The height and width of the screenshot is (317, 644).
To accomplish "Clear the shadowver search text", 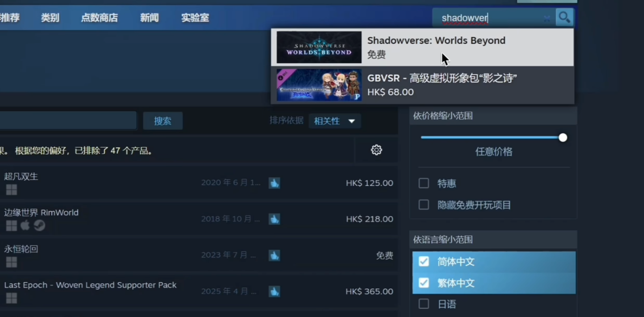I will pyautogui.click(x=547, y=19).
